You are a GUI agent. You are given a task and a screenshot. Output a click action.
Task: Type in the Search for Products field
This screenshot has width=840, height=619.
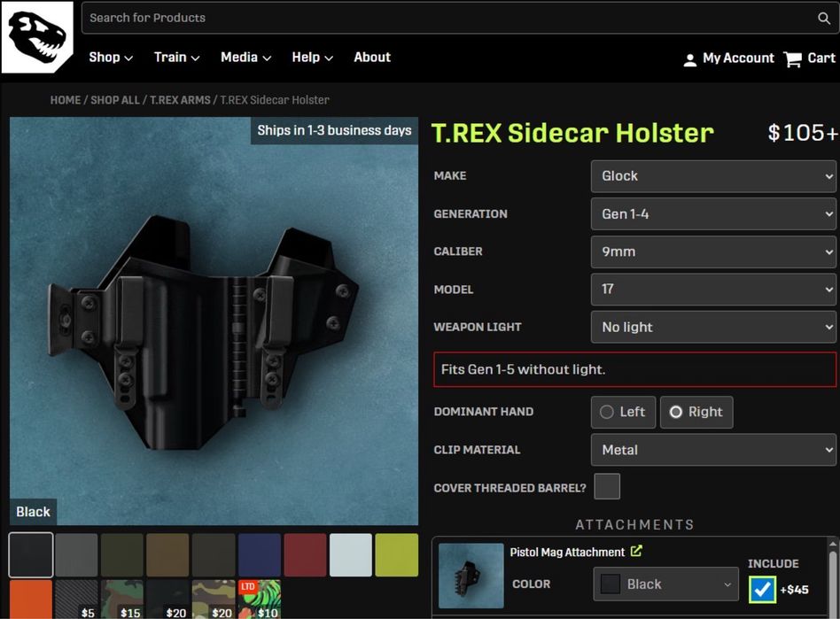(x=460, y=19)
